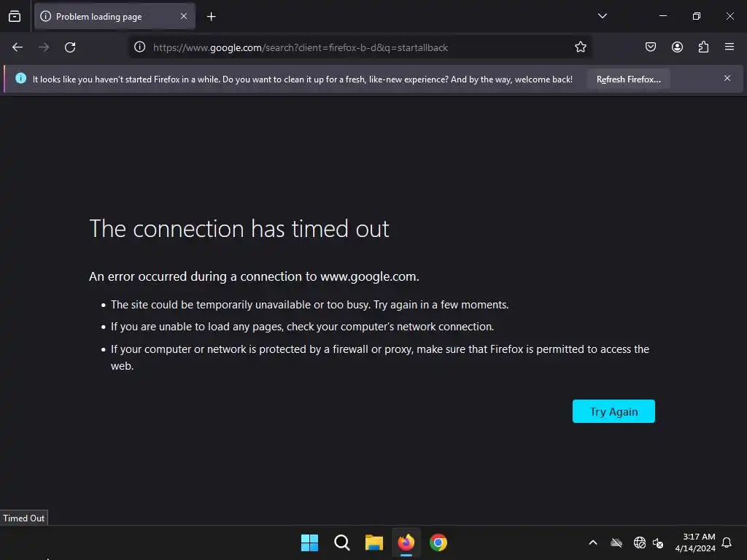Open the Firefox application hamburger menu
747x560 pixels.
coord(729,47)
